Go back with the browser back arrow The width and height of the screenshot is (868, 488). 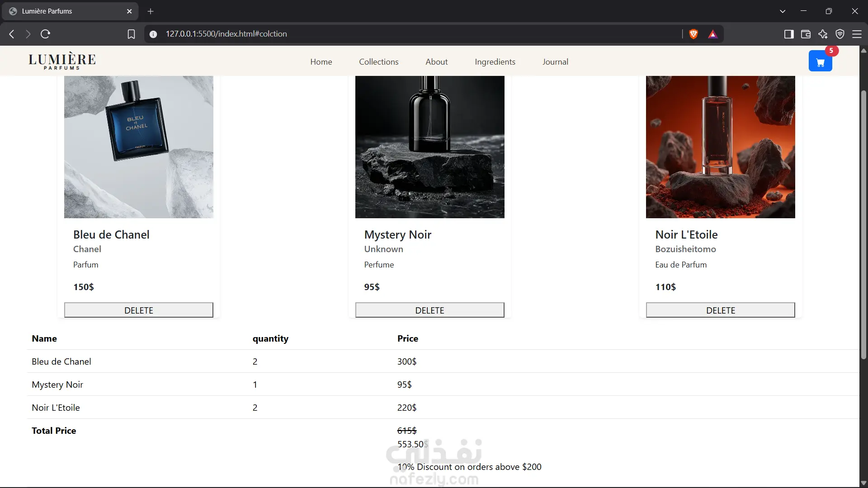(x=12, y=34)
